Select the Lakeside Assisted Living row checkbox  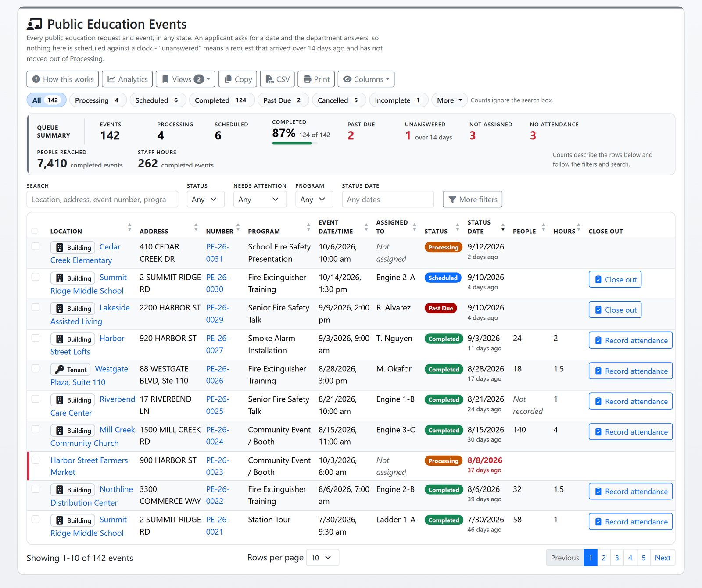coord(36,307)
